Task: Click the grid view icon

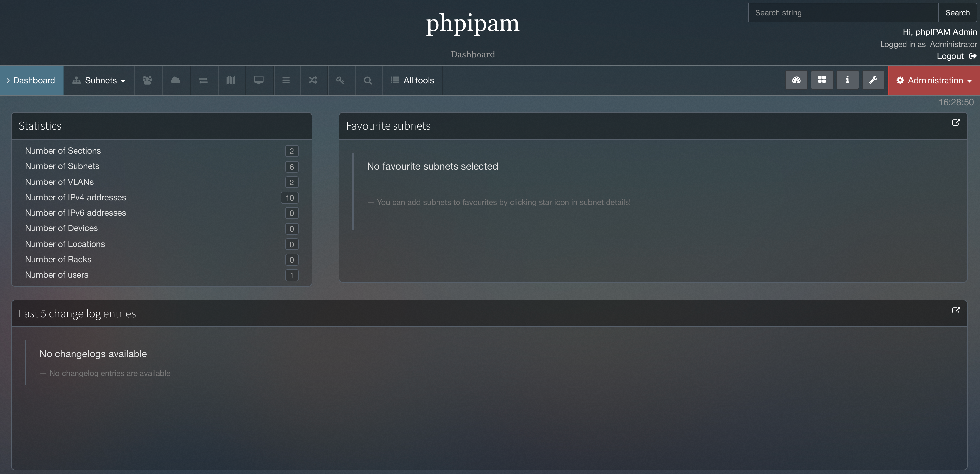Action: (822, 80)
